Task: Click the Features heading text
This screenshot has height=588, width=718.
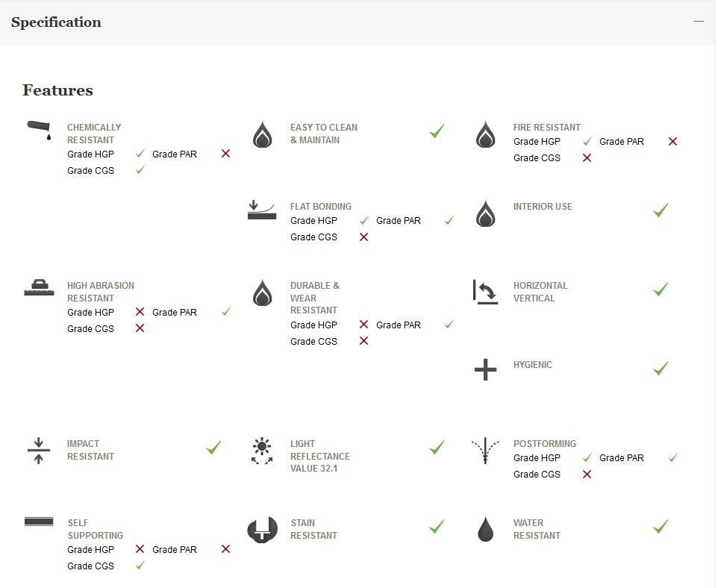Action: click(x=57, y=90)
